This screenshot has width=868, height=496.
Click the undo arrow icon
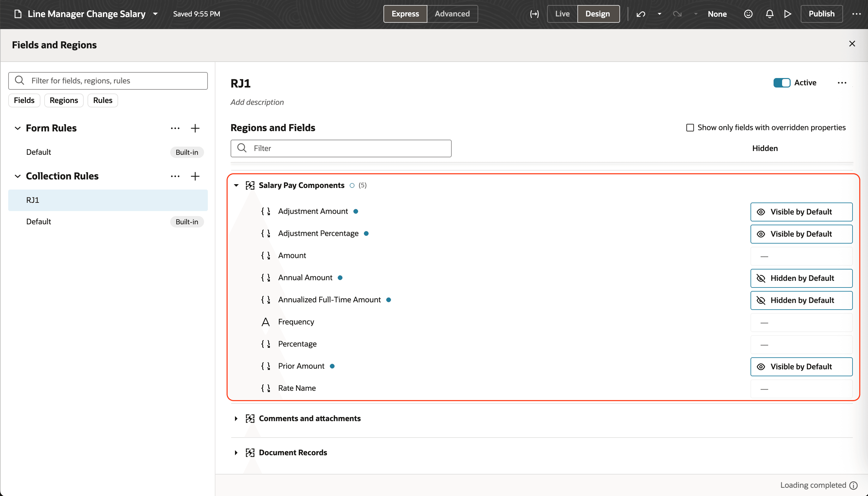(641, 14)
